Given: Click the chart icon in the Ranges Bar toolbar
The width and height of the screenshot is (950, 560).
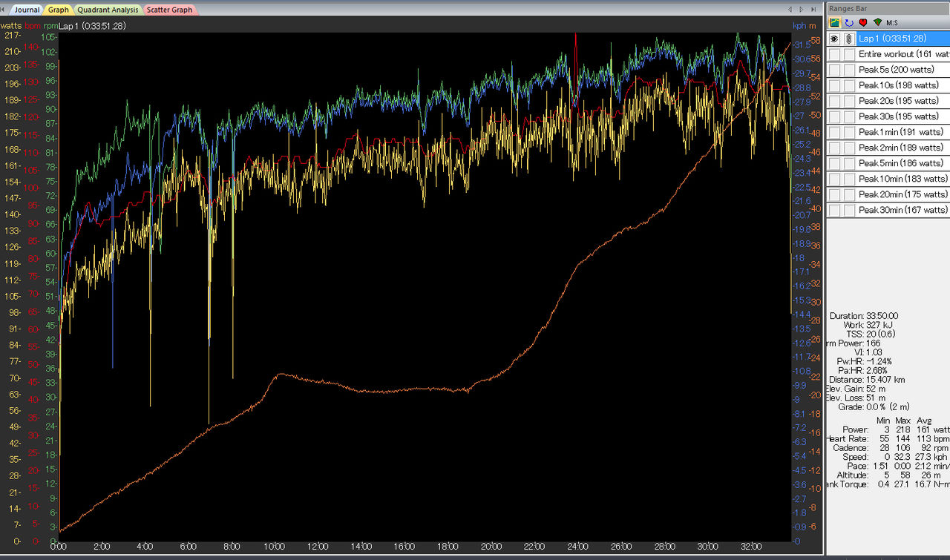Looking at the screenshot, I should [x=835, y=22].
